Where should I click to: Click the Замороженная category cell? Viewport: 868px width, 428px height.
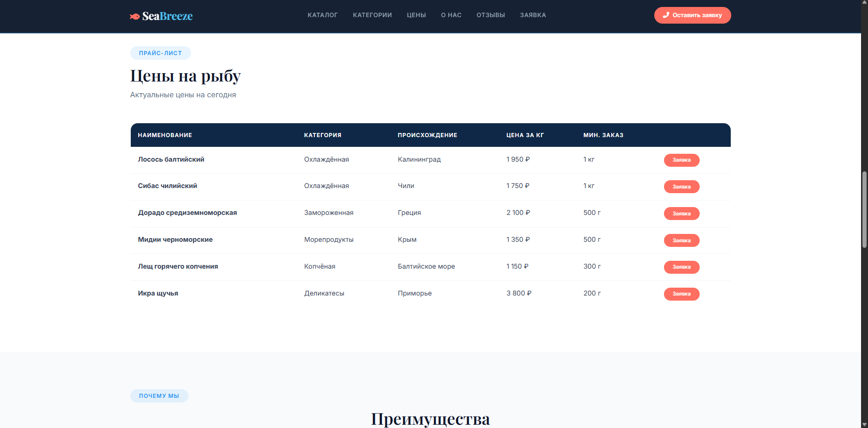coord(329,213)
